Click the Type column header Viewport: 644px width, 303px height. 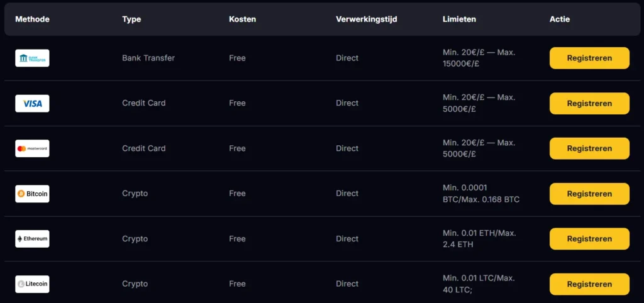coord(131,19)
